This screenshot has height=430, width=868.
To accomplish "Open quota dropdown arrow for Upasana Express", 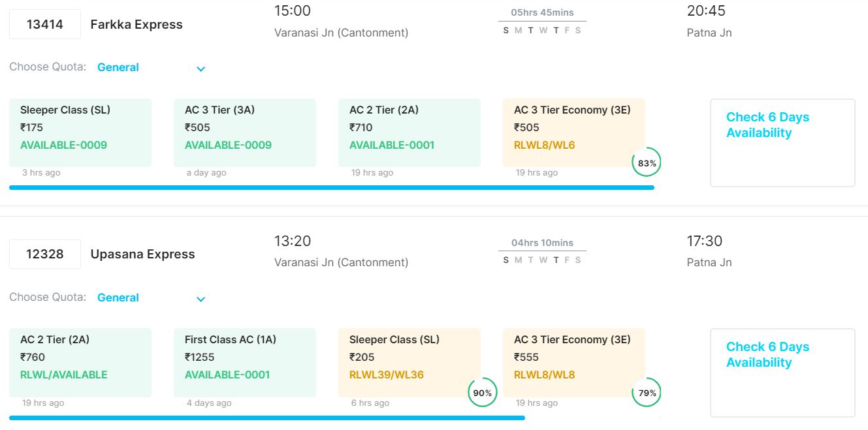I will click(201, 299).
